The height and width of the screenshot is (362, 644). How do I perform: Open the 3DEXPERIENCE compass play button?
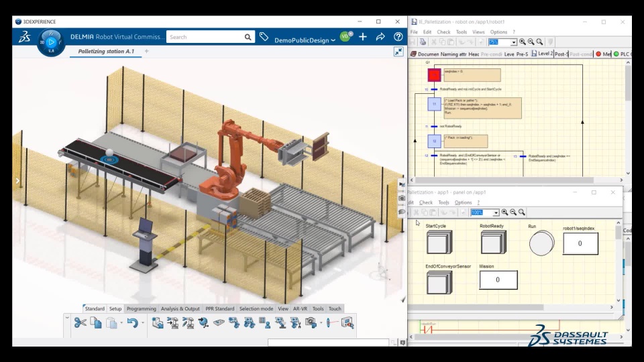(x=51, y=42)
